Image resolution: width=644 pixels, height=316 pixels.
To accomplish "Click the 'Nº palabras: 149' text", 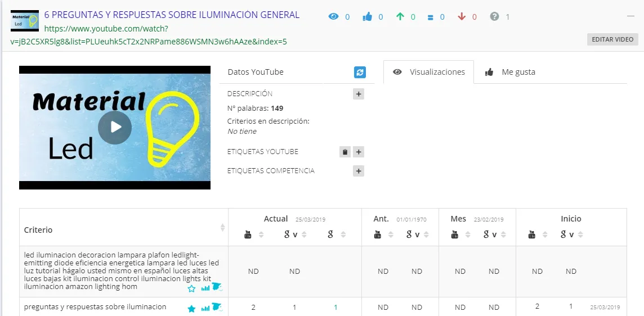I will (x=255, y=109).
